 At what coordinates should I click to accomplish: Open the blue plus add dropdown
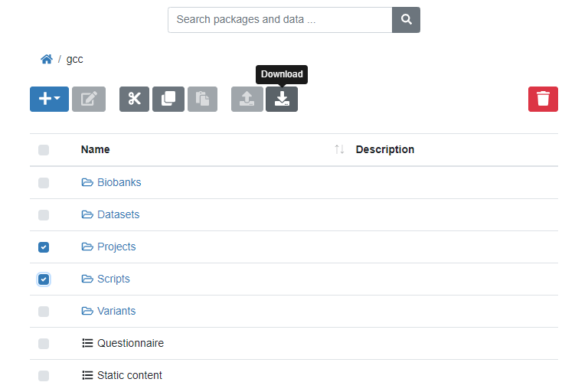(x=49, y=100)
